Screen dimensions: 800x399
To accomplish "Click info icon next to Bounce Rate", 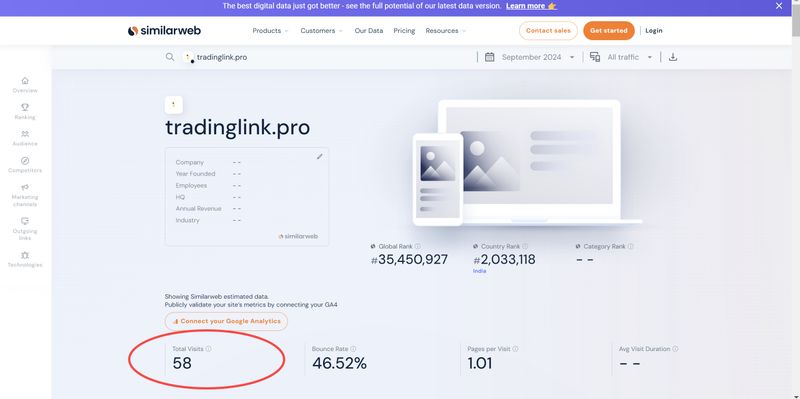I will [353, 349].
